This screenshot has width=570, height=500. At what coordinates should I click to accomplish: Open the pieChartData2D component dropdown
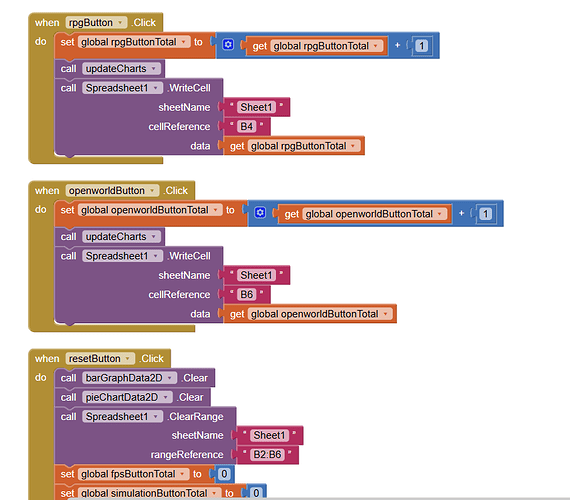tap(165, 397)
